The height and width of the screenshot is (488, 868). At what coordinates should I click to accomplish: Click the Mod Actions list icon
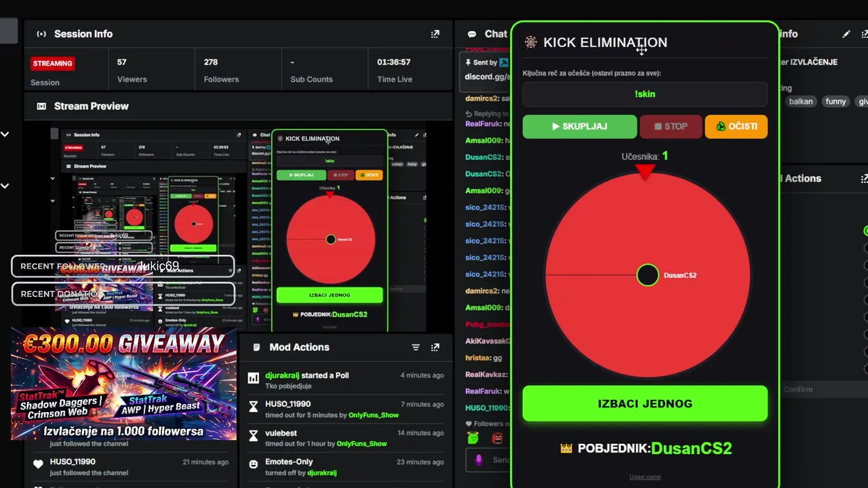256,347
